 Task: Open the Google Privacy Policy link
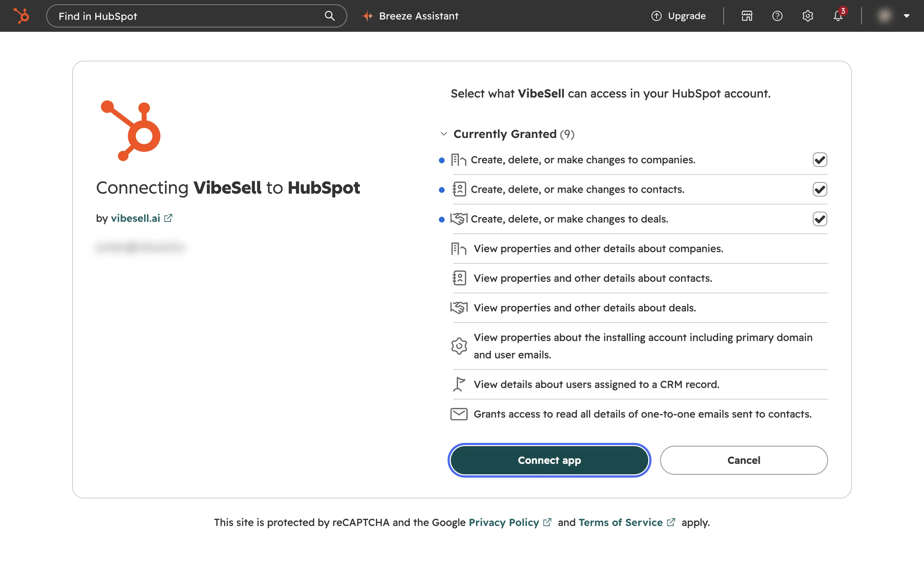(x=504, y=523)
